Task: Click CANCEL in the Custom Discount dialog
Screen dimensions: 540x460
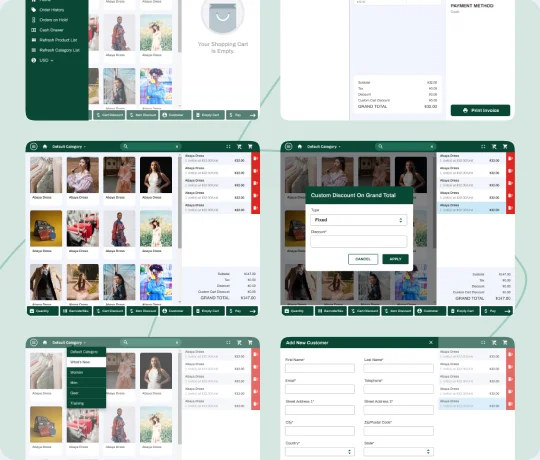Action: coord(363,259)
